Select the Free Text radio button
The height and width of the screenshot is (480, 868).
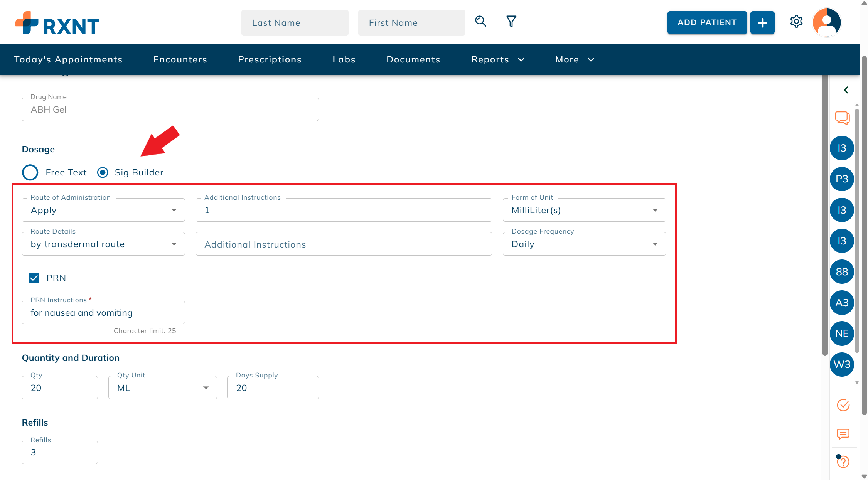tap(30, 172)
